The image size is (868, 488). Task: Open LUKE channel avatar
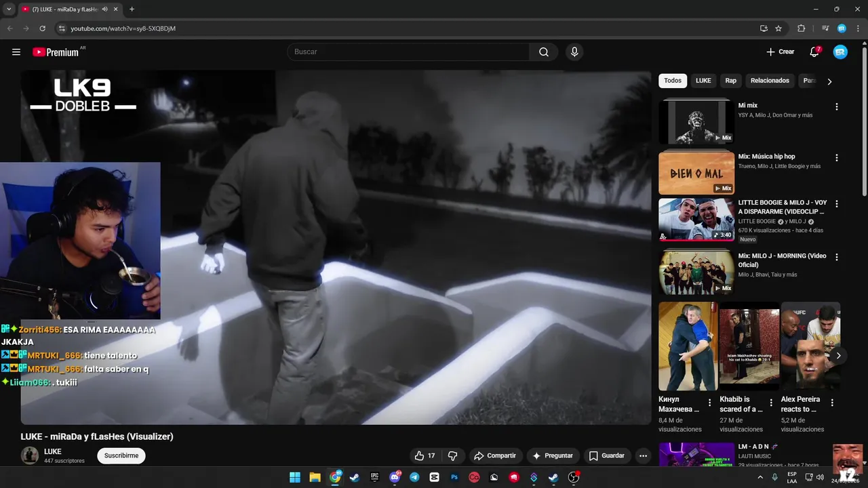pyautogui.click(x=30, y=455)
